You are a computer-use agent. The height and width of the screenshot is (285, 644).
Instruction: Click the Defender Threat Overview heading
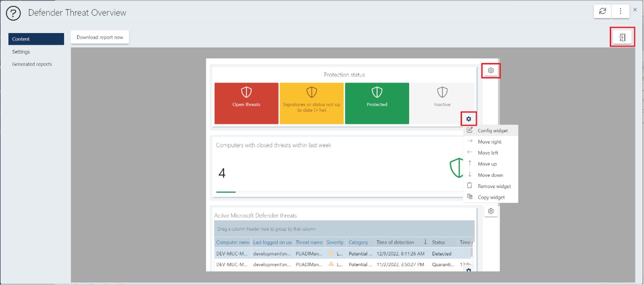[x=77, y=13]
